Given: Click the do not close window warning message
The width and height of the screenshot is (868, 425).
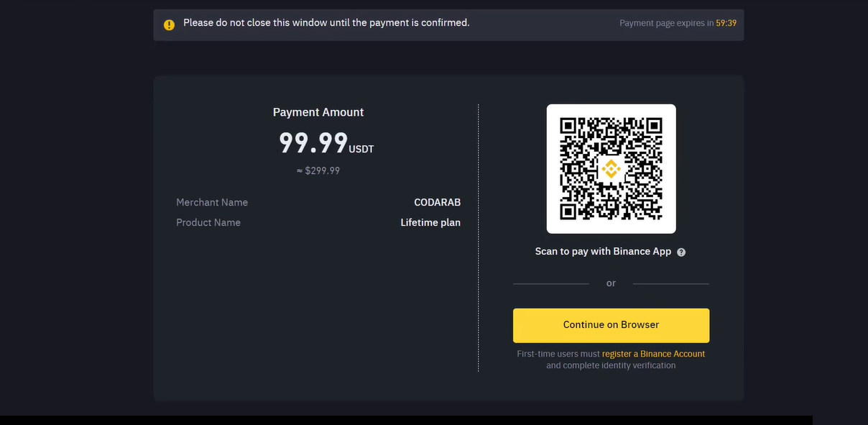Looking at the screenshot, I should 326,23.
